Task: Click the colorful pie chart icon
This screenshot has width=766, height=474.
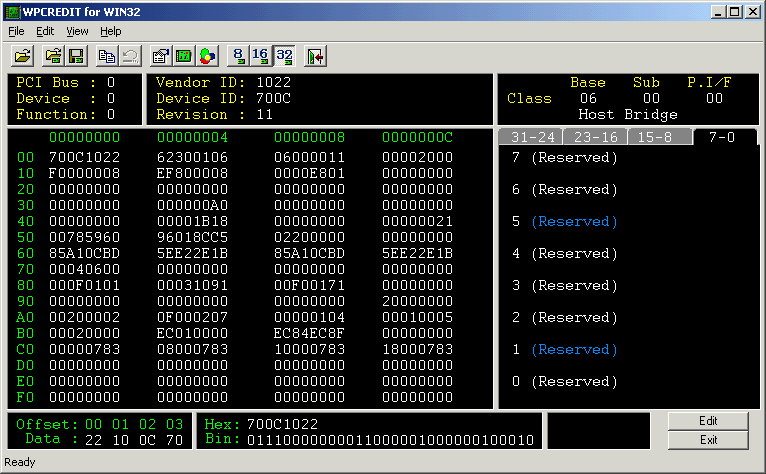Action: (207, 56)
